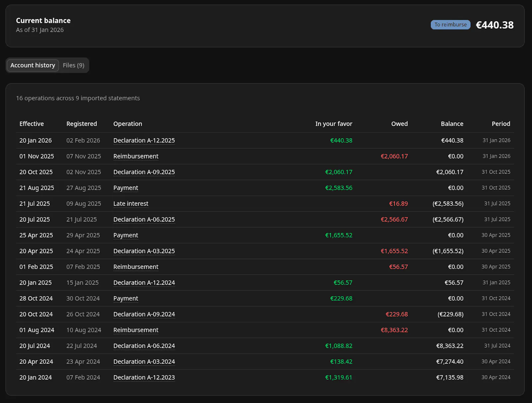Open the Late interest operation
The height and width of the screenshot is (403, 532).
(x=131, y=203)
